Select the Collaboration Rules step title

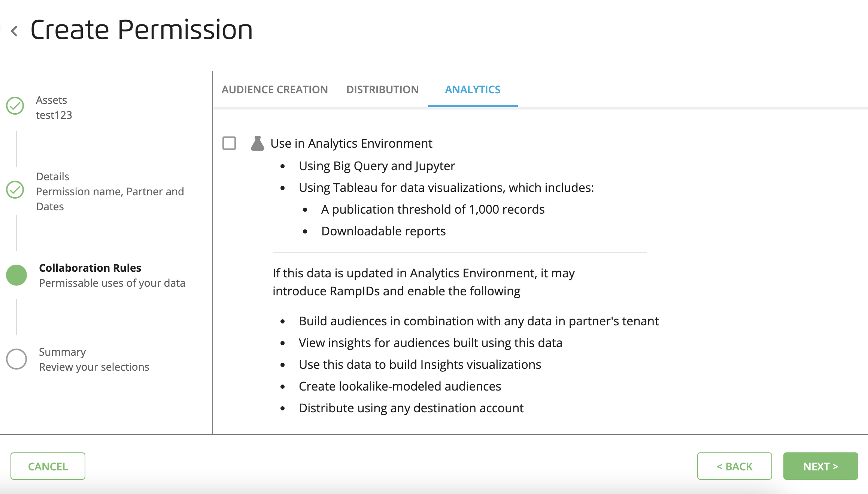point(90,268)
